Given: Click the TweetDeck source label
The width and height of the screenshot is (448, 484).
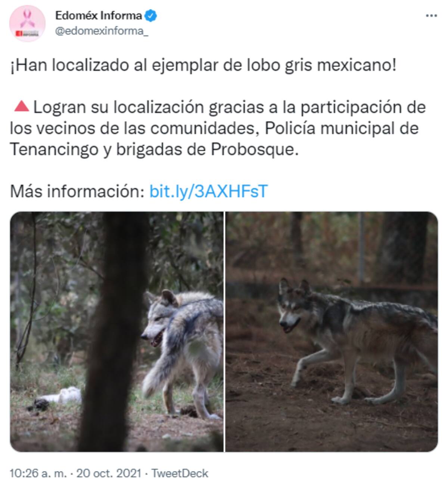Looking at the screenshot, I should click(x=180, y=474).
